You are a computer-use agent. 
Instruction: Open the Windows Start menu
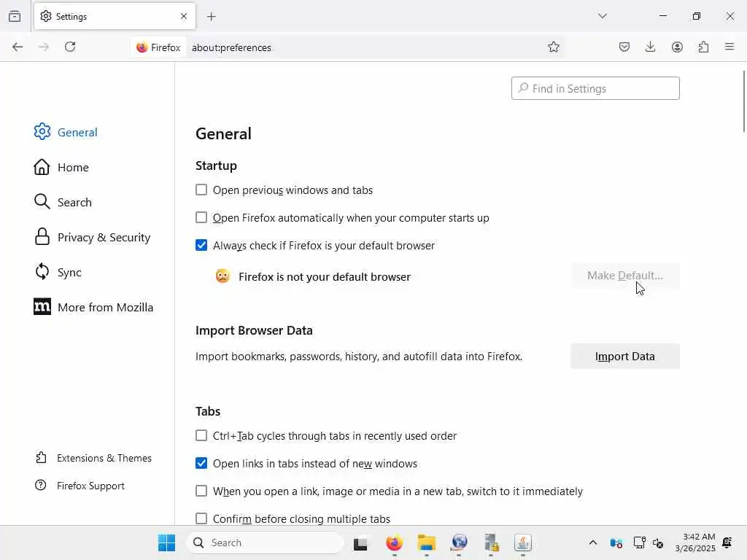[167, 542]
